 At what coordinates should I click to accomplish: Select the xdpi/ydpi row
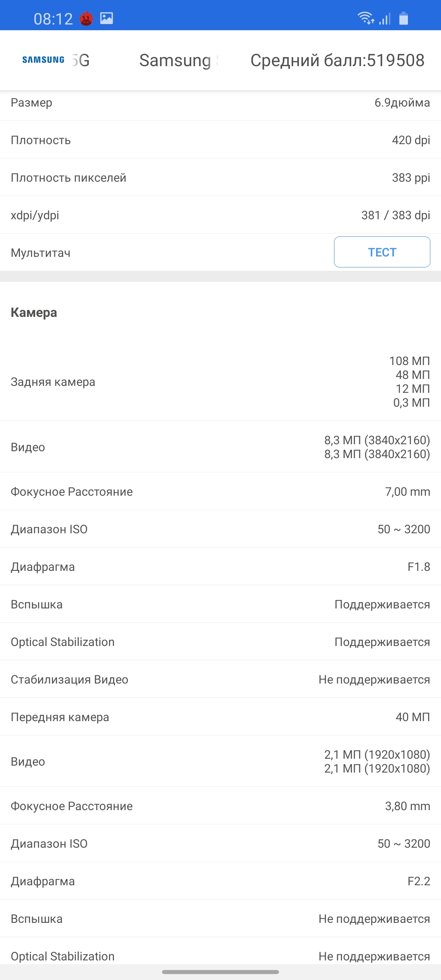point(220,215)
